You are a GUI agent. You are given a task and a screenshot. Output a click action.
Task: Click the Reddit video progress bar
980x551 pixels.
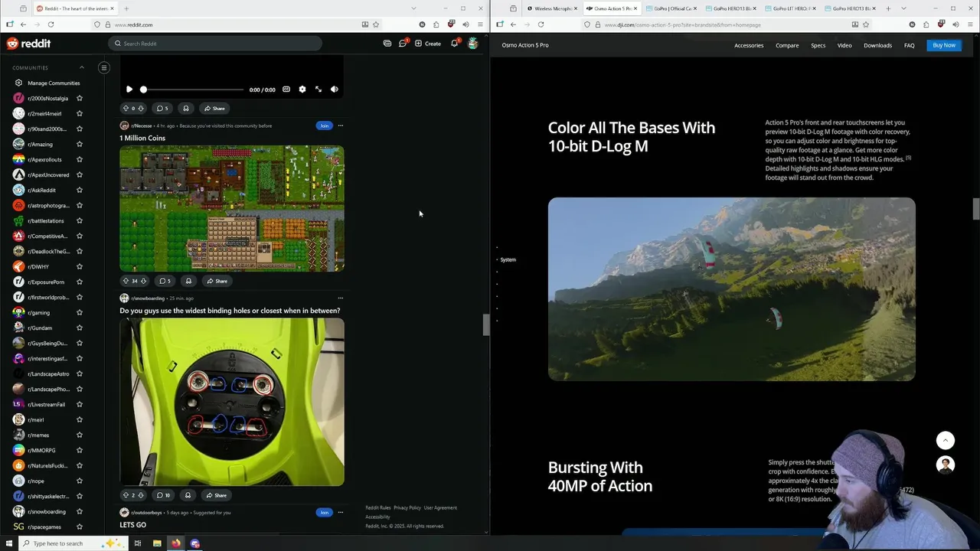193,90
